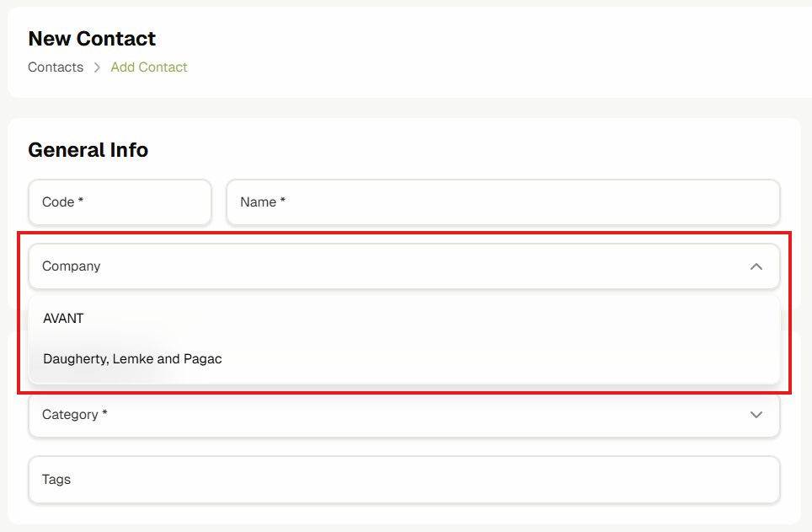
Task: Choose Daugherty, Lemke and Pagac company
Action: point(132,359)
